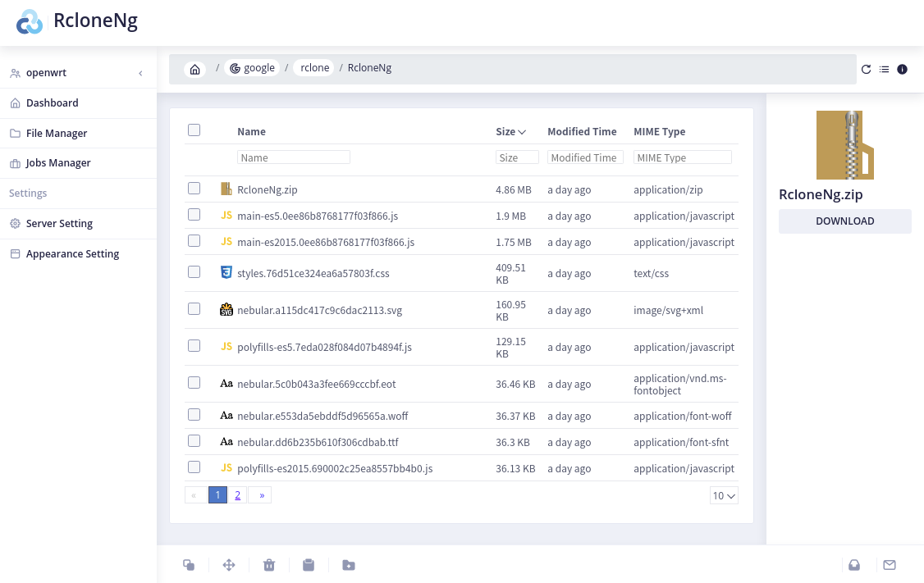Open the mail envelope icon in bottom bar
The width and height of the screenshot is (924, 583).
point(890,565)
